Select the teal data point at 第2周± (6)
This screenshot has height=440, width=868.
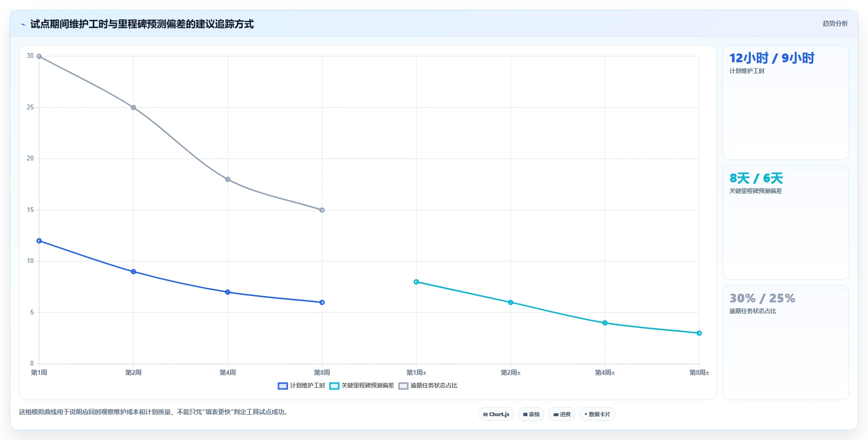pyautogui.click(x=511, y=302)
